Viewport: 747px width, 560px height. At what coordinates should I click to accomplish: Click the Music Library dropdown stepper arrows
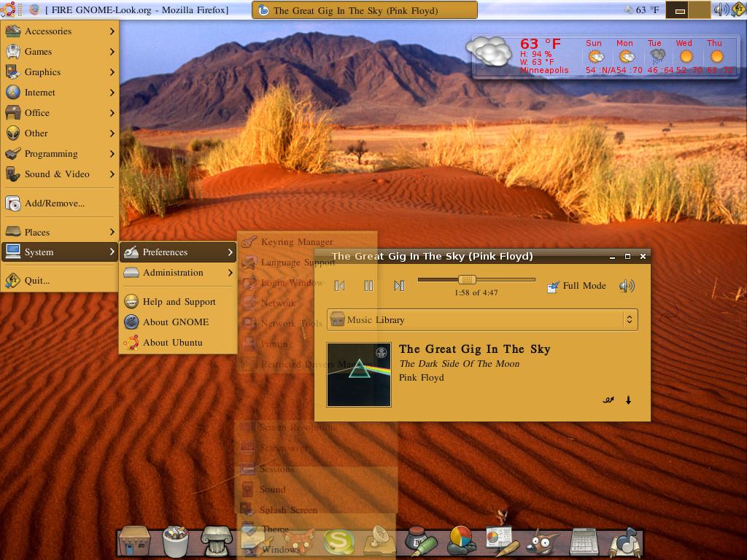point(630,320)
